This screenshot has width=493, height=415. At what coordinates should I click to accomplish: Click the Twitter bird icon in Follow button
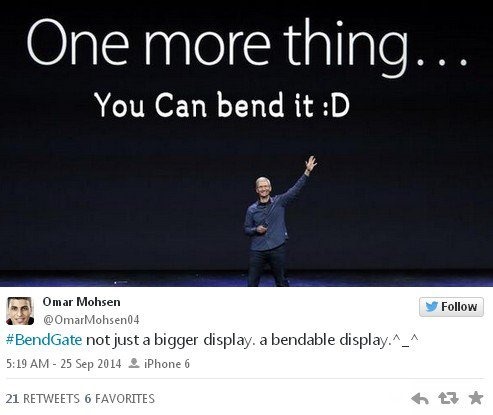[x=432, y=307]
